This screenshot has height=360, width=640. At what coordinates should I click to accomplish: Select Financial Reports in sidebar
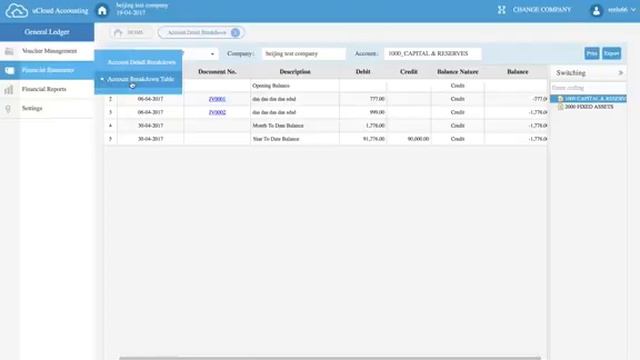47,89
